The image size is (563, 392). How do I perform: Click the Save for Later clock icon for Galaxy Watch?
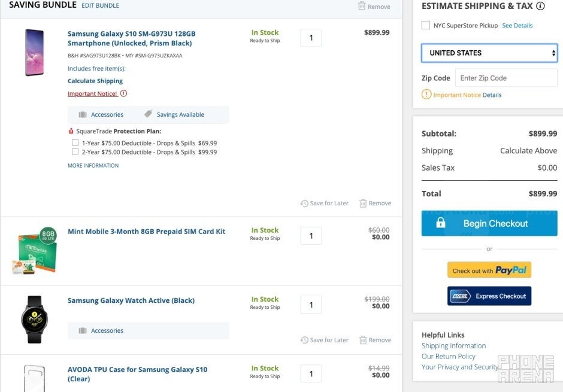point(304,340)
